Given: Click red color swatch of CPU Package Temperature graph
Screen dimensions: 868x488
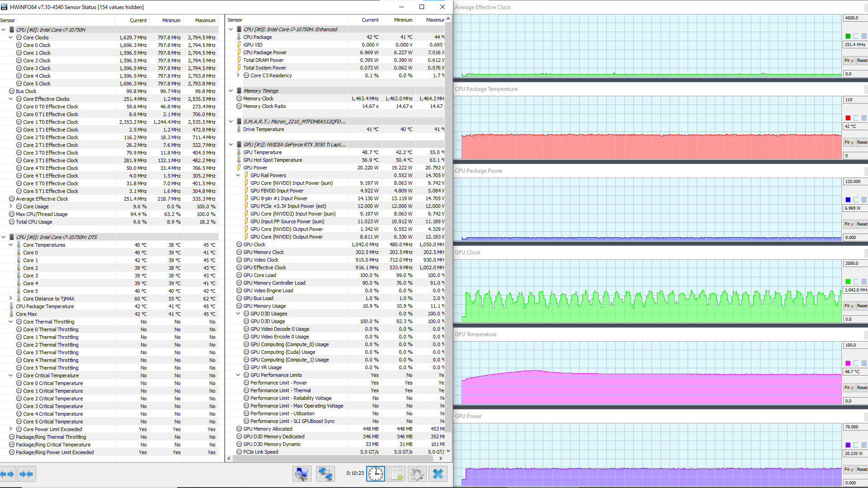Looking at the screenshot, I should click(x=848, y=118).
